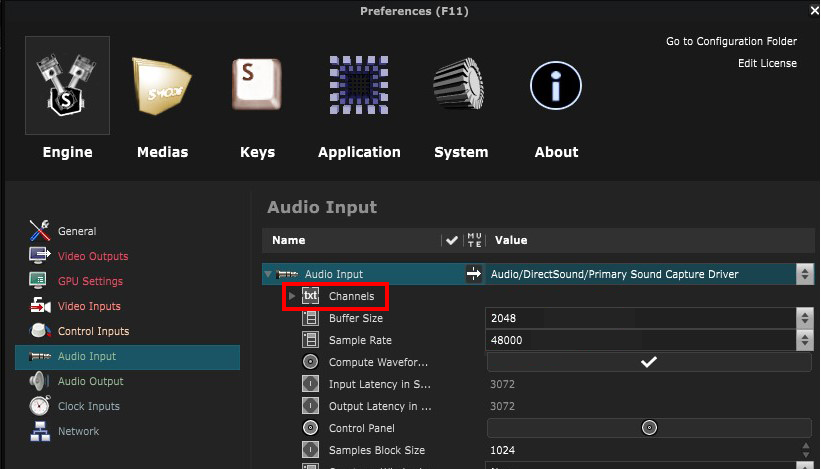Open the Audio Input device dropdown
Screen dimensions: 821x469
click(x=805, y=274)
